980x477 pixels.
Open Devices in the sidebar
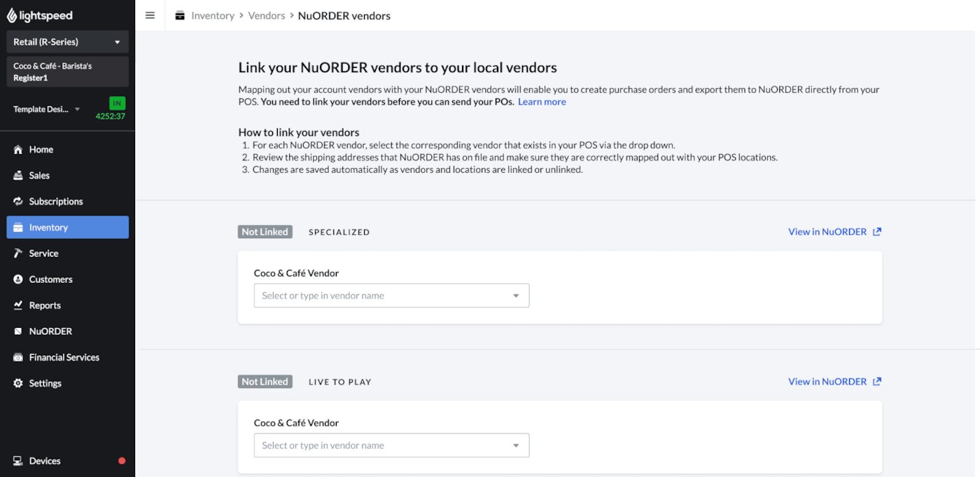point(67,461)
